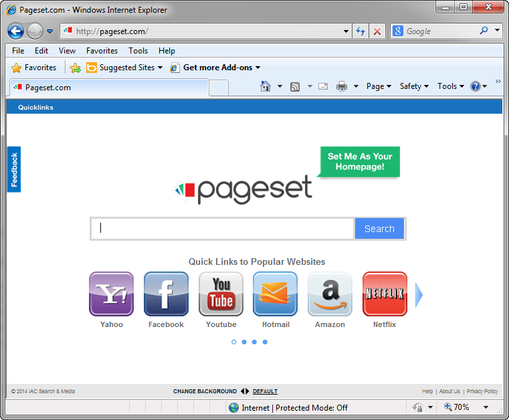This screenshot has height=420, width=509.
Task: Click the RSS feeds icon
Action: click(x=295, y=87)
